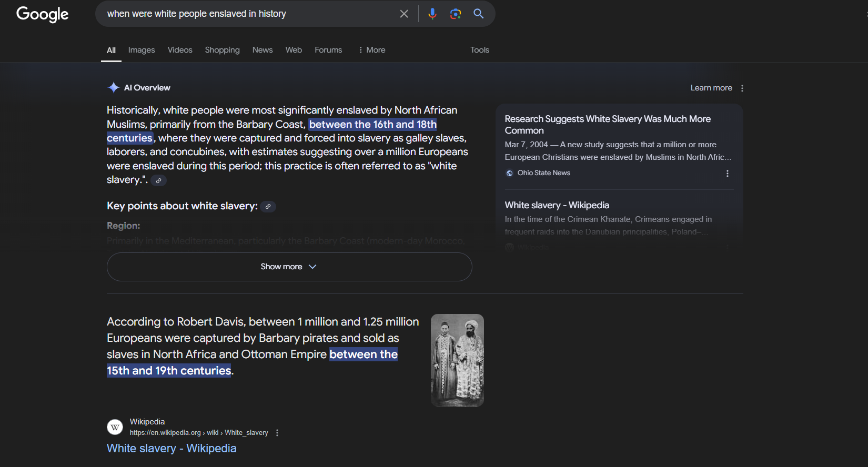This screenshot has height=467, width=868.
Task: Clear the search query with X icon
Action: click(x=404, y=14)
